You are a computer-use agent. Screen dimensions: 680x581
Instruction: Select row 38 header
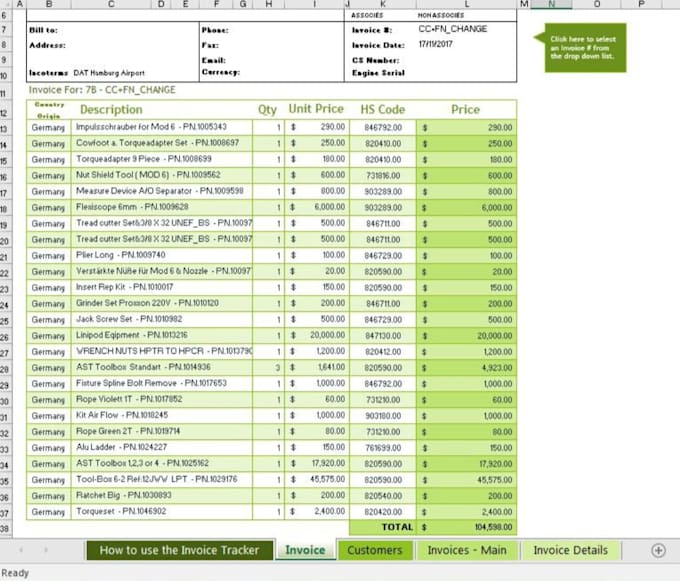5,528
